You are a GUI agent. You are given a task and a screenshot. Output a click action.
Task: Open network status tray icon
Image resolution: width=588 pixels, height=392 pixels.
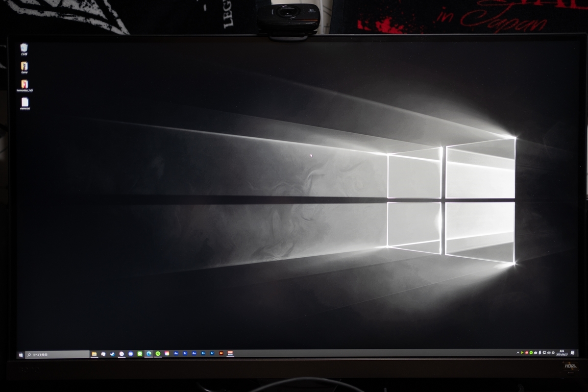544,353
